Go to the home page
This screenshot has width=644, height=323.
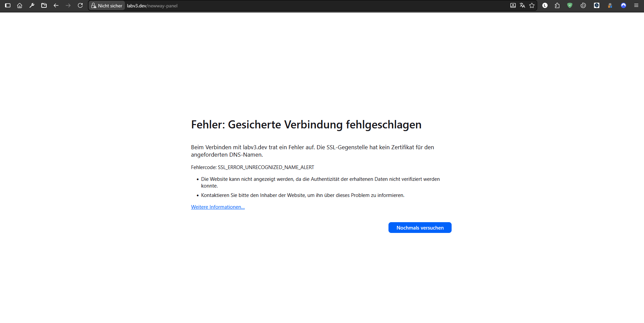coord(20,6)
